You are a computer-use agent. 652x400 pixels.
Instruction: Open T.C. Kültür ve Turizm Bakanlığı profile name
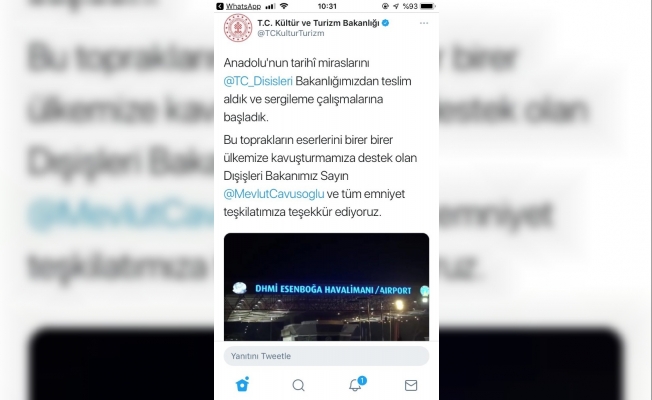[318, 23]
